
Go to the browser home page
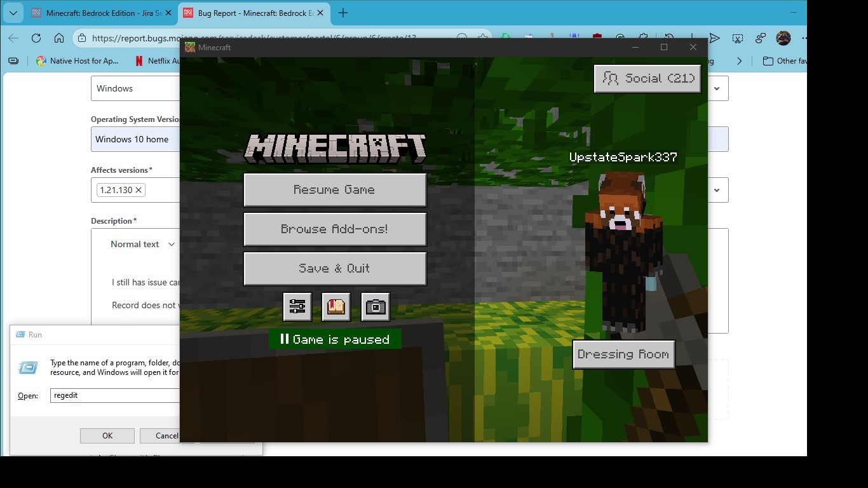59,38
